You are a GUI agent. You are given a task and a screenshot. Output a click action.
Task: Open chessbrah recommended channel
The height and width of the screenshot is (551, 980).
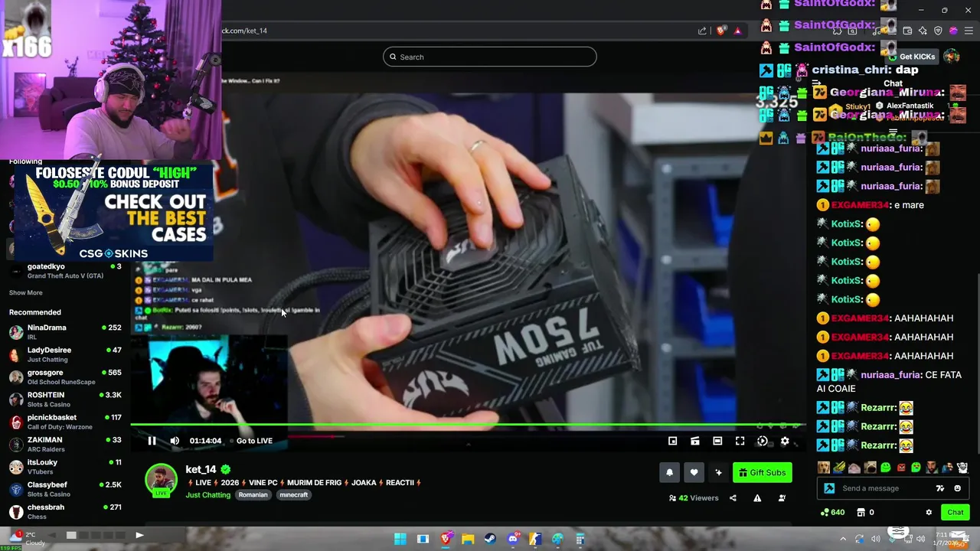pyautogui.click(x=65, y=511)
